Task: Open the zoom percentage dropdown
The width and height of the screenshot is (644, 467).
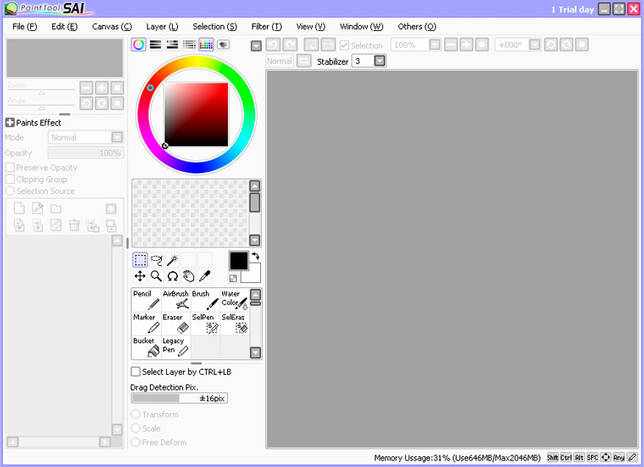Action: point(435,44)
